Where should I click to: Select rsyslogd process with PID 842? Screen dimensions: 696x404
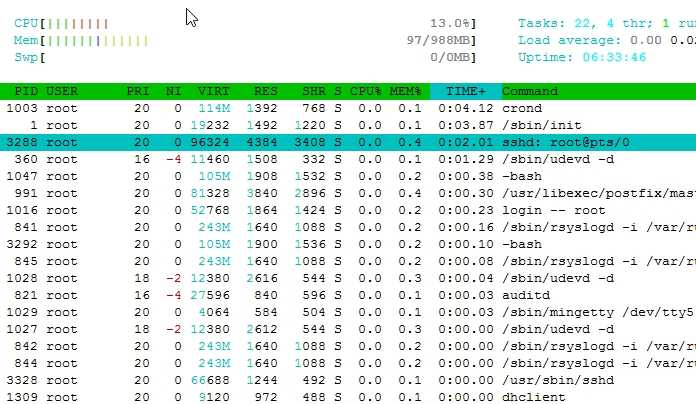(x=348, y=346)
